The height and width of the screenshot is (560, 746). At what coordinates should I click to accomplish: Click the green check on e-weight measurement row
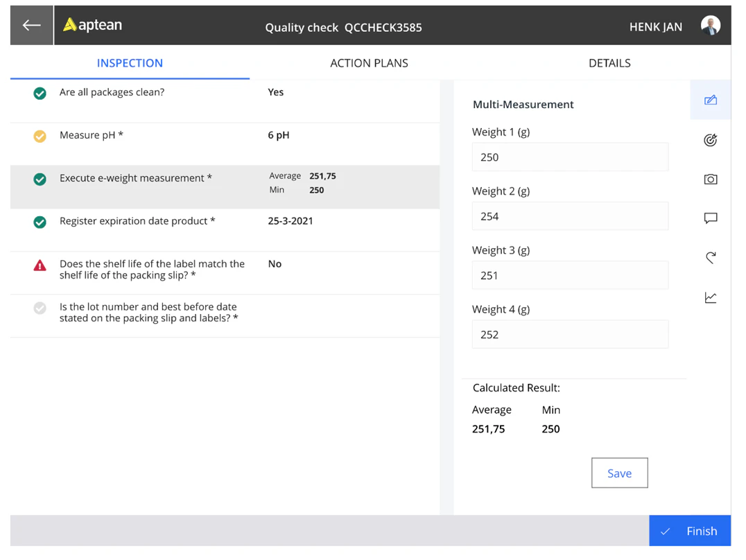pos(40,179)
